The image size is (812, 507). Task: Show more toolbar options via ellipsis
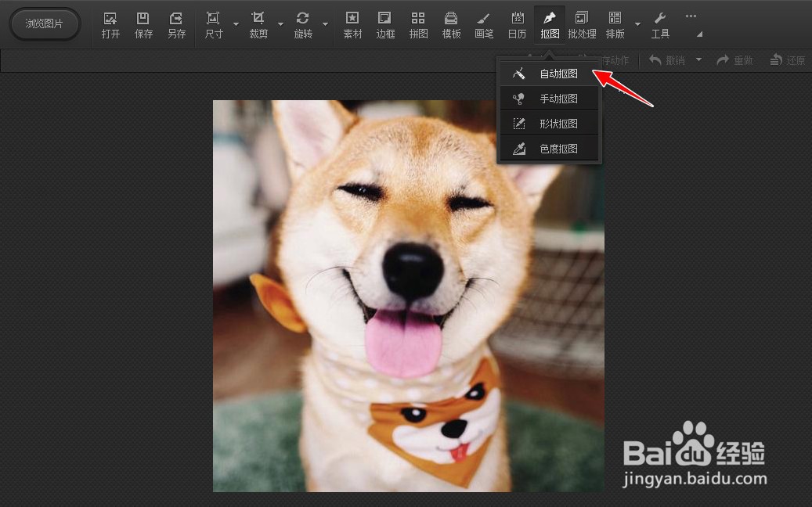[691, 16]
